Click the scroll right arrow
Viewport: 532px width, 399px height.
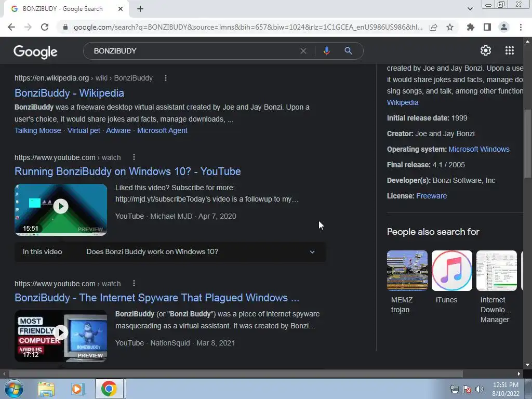coord(519,374)
